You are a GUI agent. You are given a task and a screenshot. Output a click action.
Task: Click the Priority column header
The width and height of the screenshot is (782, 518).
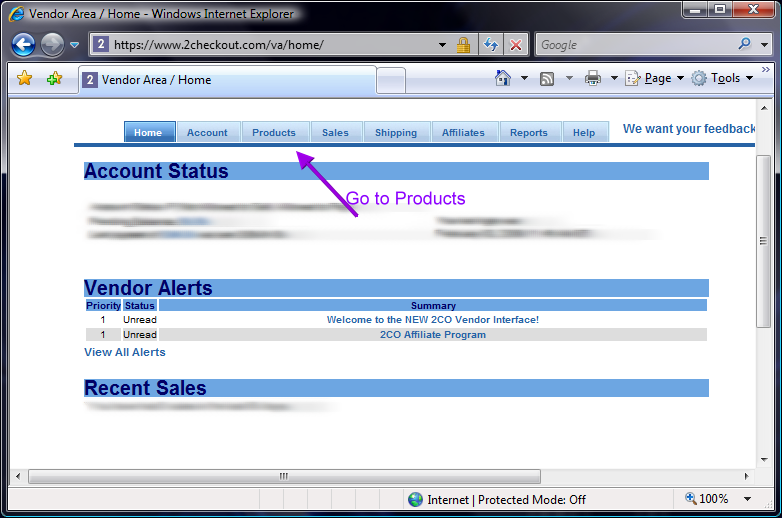point(103,305)
